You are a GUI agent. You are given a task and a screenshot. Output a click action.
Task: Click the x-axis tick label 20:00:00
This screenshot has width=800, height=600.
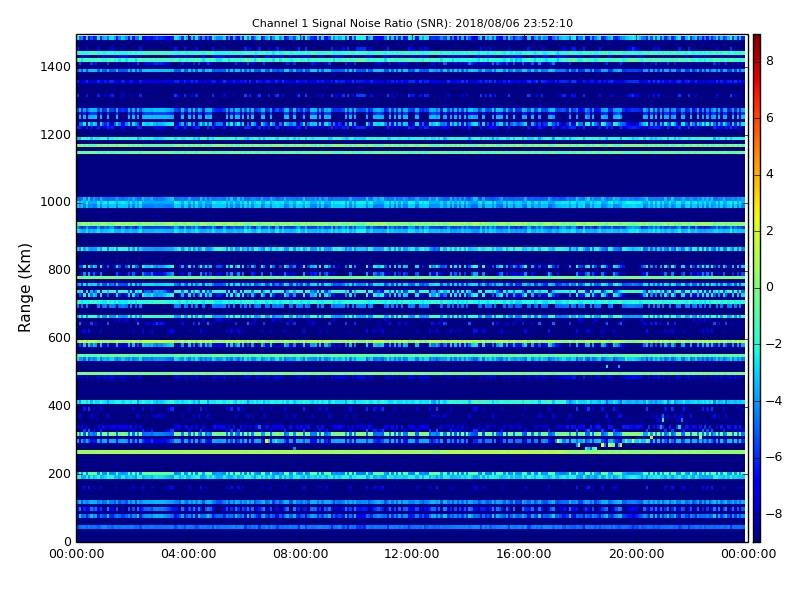(x=636, y=554)
